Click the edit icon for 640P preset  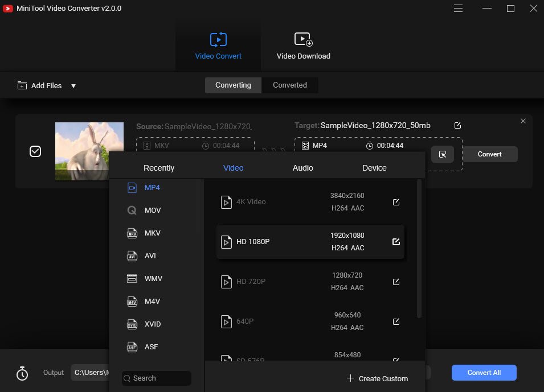(396, 321)
